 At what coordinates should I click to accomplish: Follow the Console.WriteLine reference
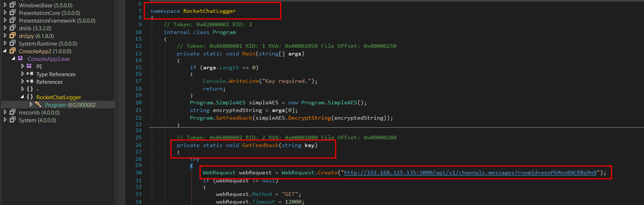pos(244,81)
